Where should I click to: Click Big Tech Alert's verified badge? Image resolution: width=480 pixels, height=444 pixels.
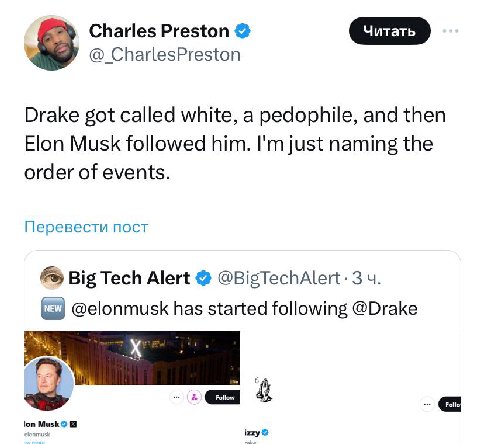[x=203, y=278]
